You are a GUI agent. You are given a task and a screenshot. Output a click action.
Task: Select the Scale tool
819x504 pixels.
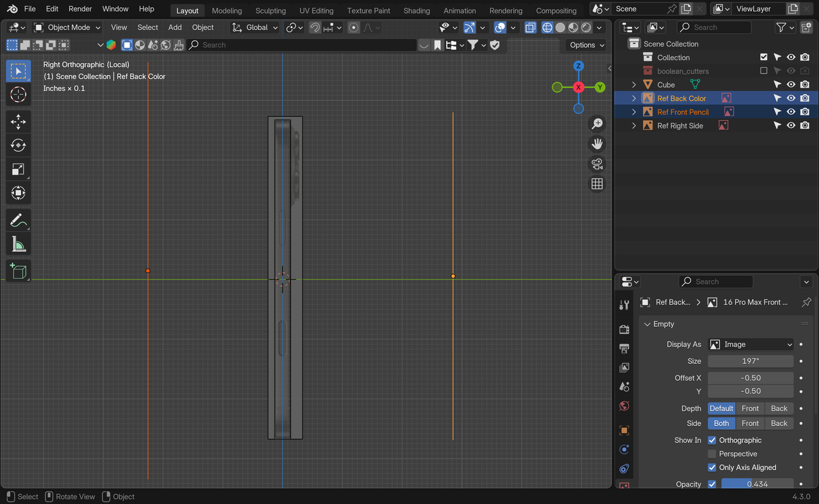[x=19, y=169]
